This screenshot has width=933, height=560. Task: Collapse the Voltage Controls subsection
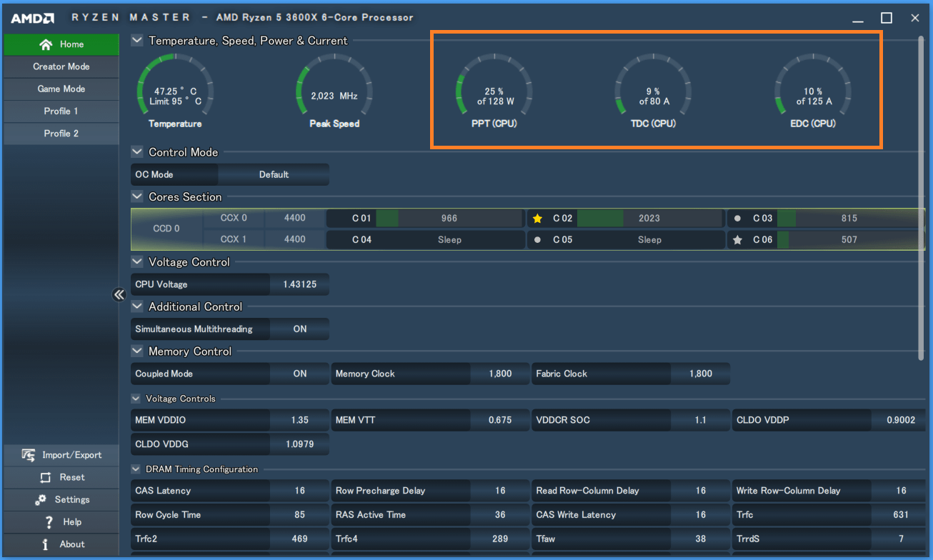(x=136, y=399)
